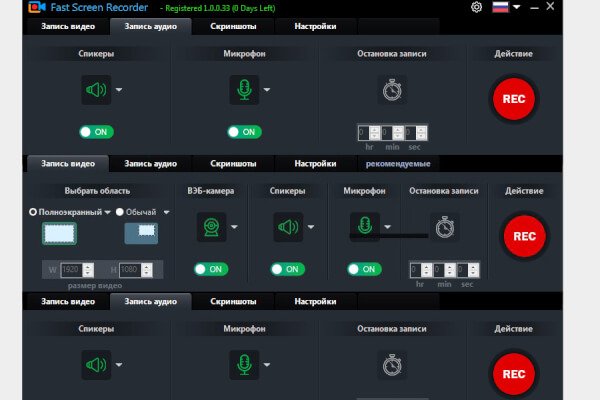
Task: Click the H height field showing 1080
Action: pos(130,270)
